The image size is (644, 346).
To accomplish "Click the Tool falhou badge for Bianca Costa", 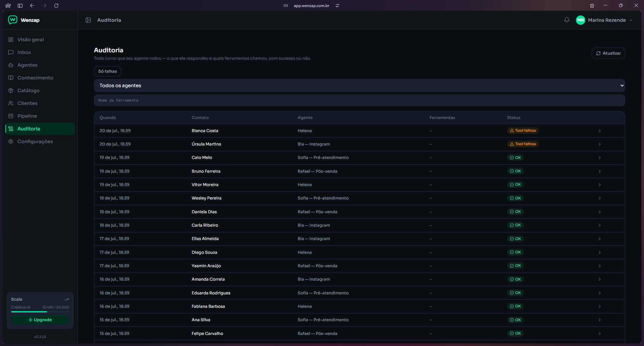I will pyautogui.click(x=523, y=130).
